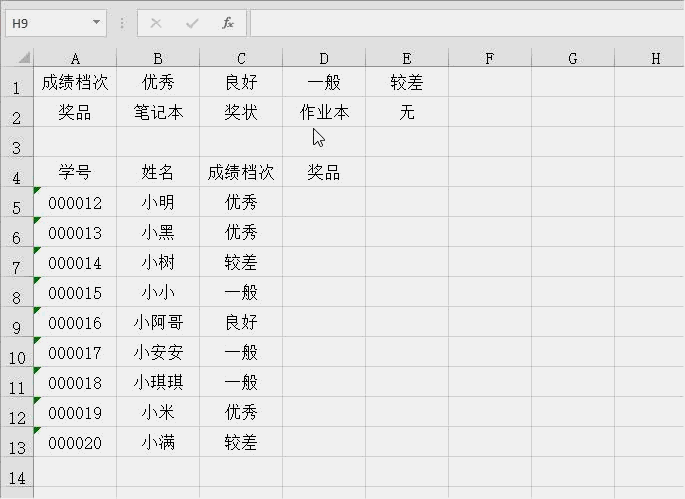
Task: Click cell B4 '姓名'
Action: pos(158,173)
